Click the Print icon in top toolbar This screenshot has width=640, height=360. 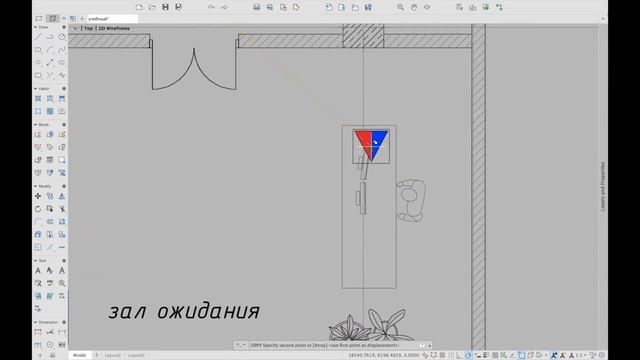click(257, 7)
